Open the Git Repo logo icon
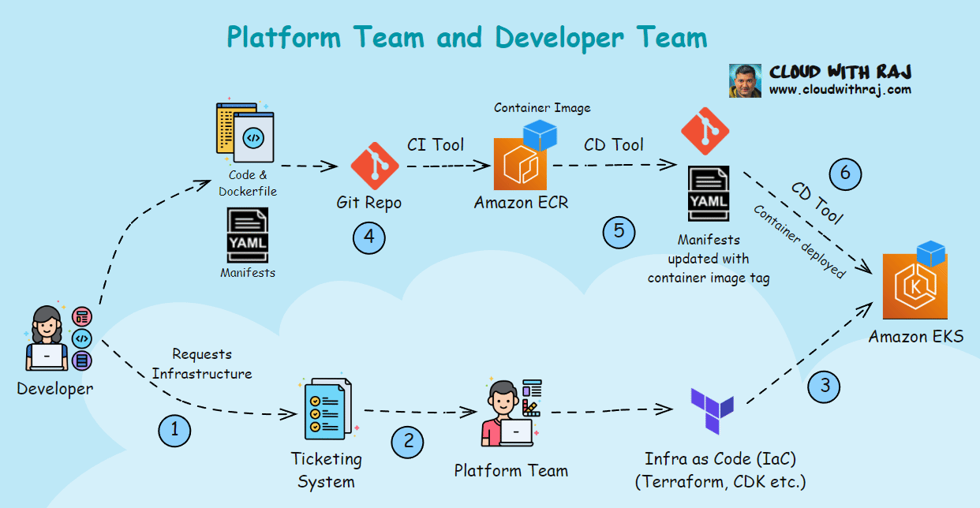 click(x=375, y=166)
